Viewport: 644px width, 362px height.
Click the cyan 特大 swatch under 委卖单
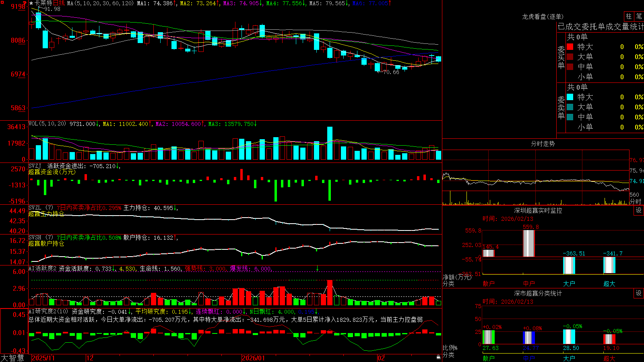570,97
